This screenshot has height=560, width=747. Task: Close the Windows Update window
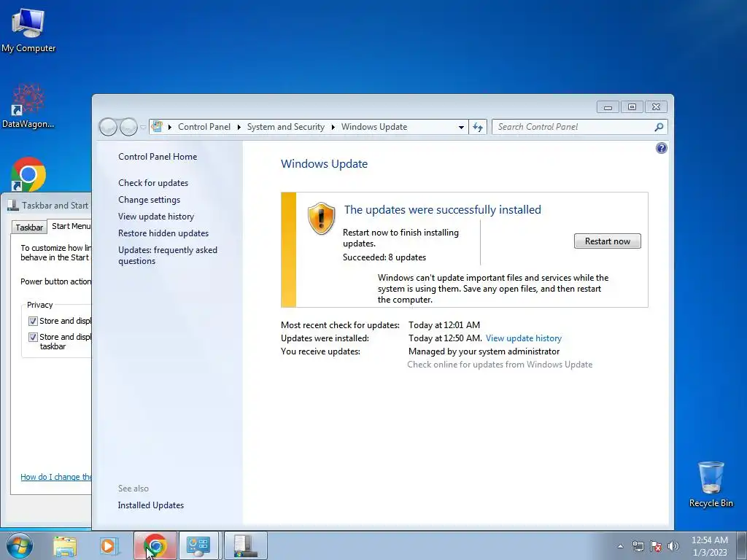point(656,107)
